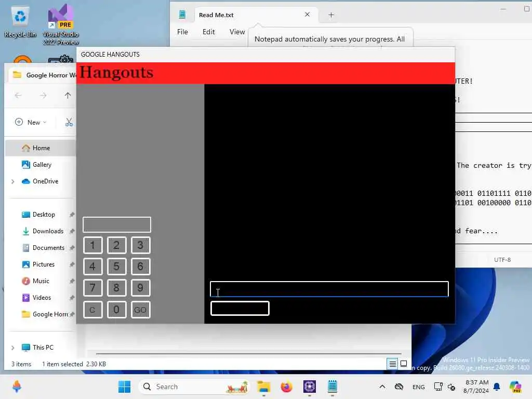Clear the keypad with the C button
Screen dimensions: 532x399
pyautogui.click(x=92, y=310)
